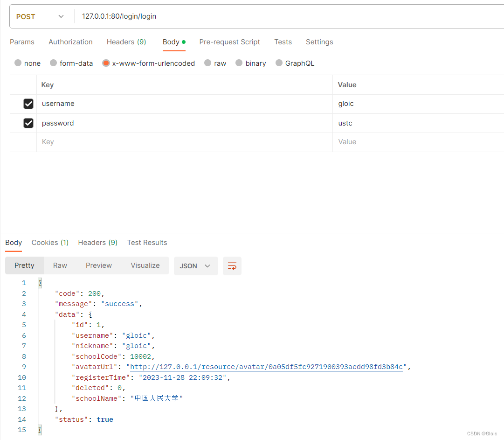Click the "deleted": 0 value

[119, 388]
